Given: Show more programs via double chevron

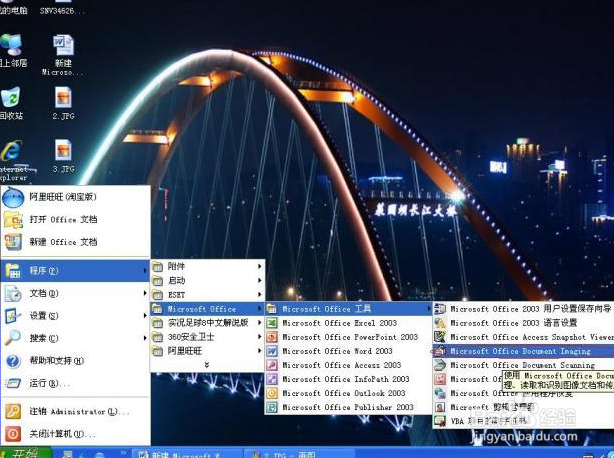Looking at the screenshot, I should pos(207,365).
